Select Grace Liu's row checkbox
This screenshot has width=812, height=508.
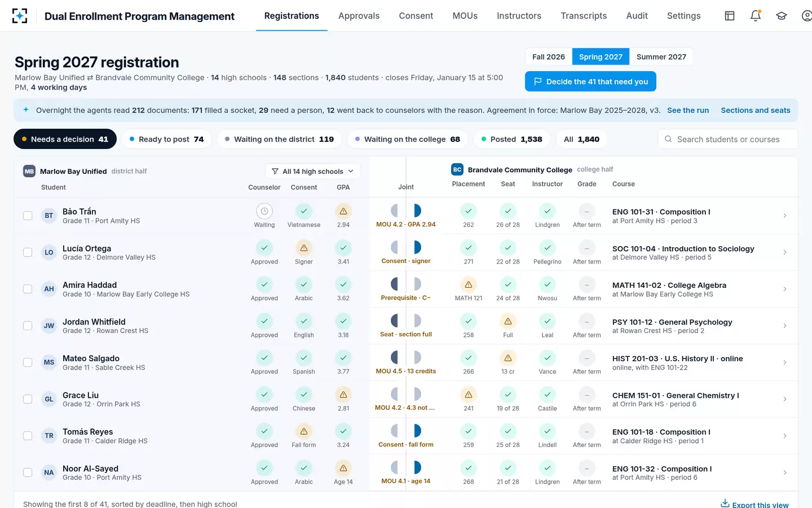click(28, 399)
